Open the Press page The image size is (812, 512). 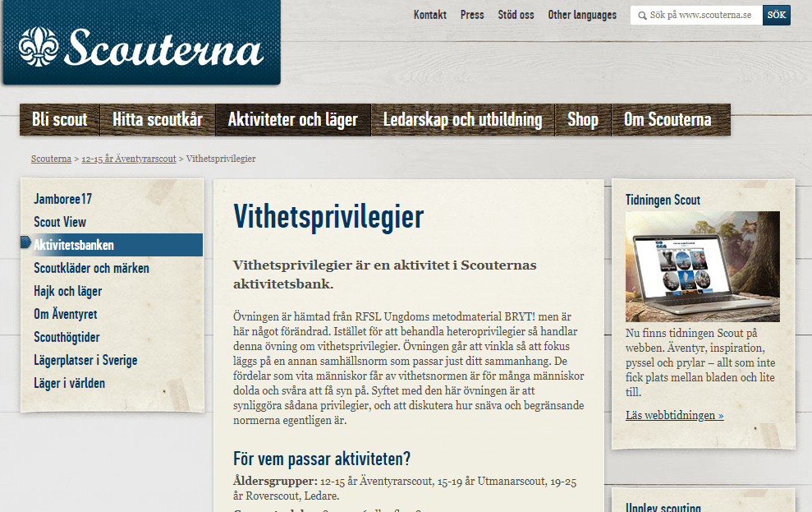(x=472, y=15)
